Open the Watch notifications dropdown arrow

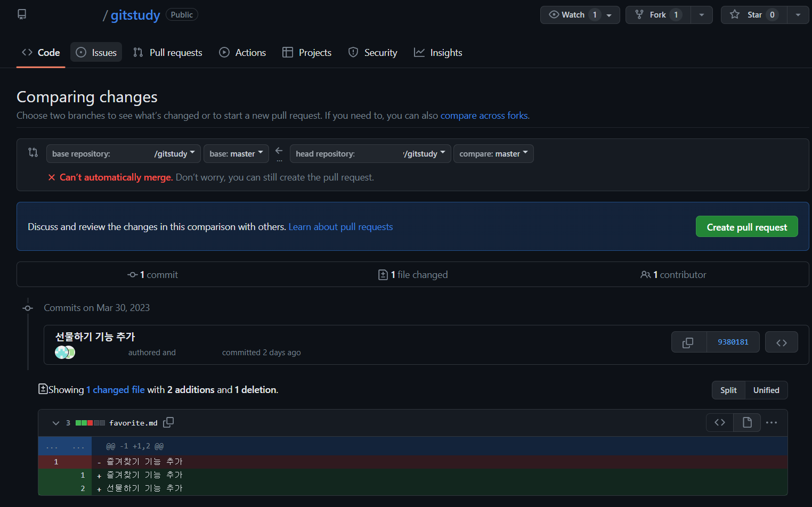click(610, 15)
